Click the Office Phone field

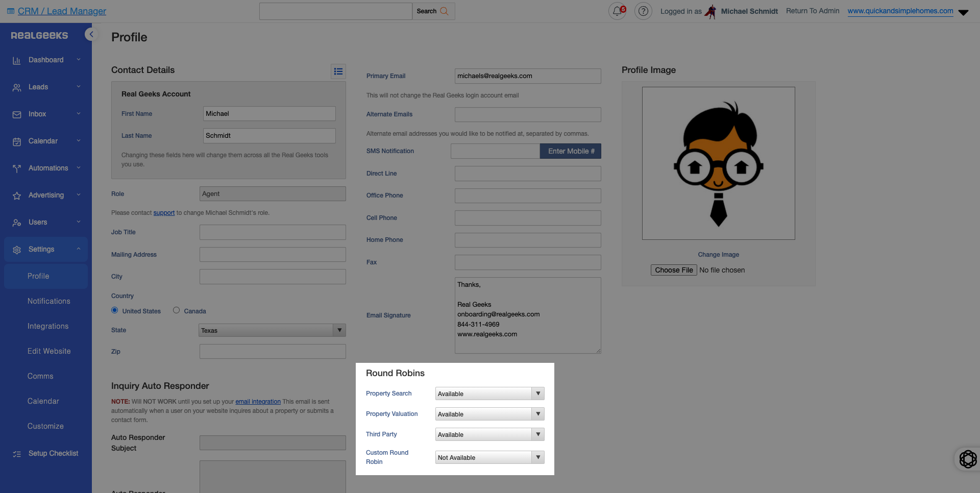click(528, 195)
